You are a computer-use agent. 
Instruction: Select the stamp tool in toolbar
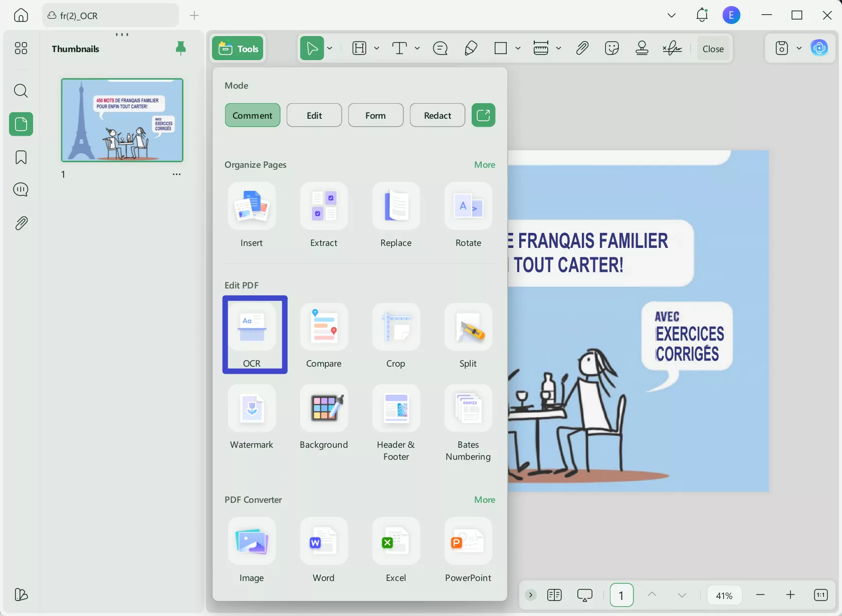tap(642, 49)
